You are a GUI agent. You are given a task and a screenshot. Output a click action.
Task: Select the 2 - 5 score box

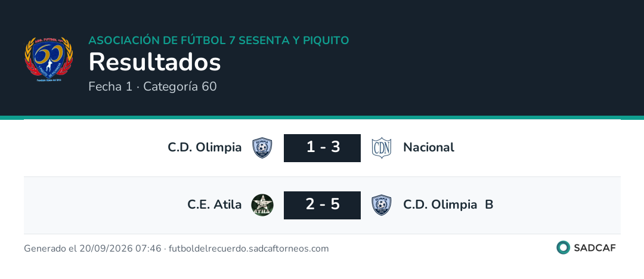point(323,205)
